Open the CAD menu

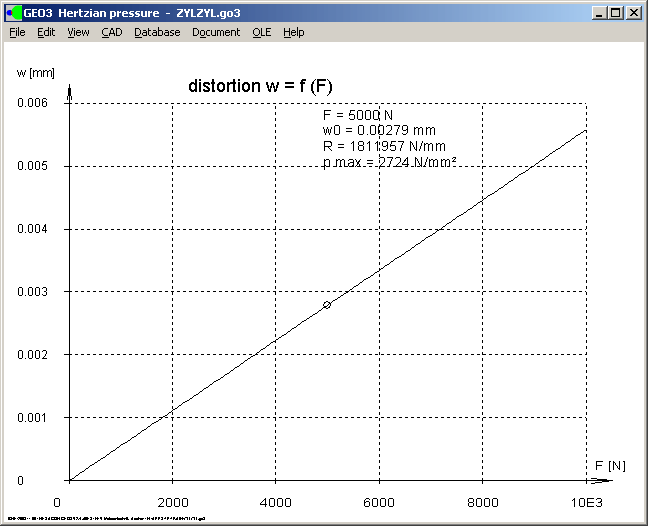[112, 32]
